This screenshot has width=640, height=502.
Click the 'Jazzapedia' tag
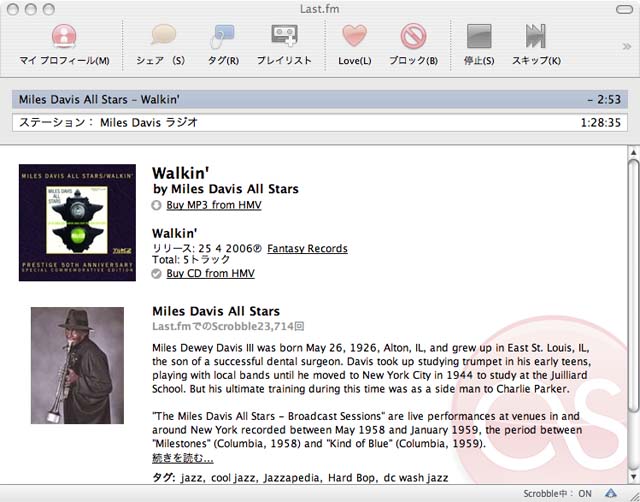pyautogui.click(x=292, y=478)
